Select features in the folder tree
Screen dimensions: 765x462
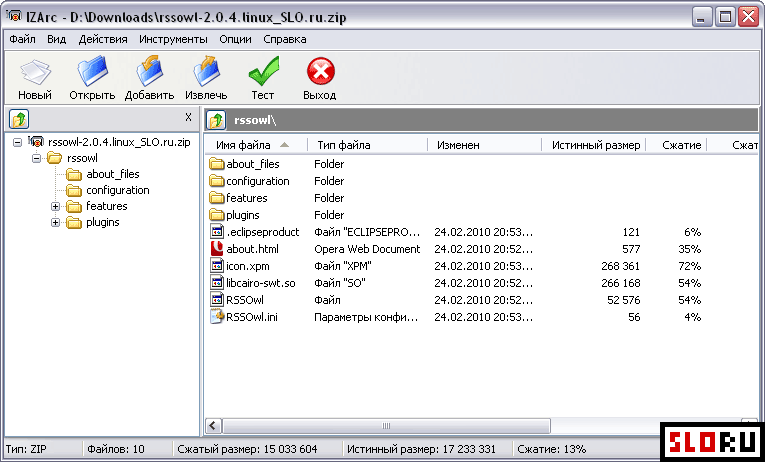point(106,206)
